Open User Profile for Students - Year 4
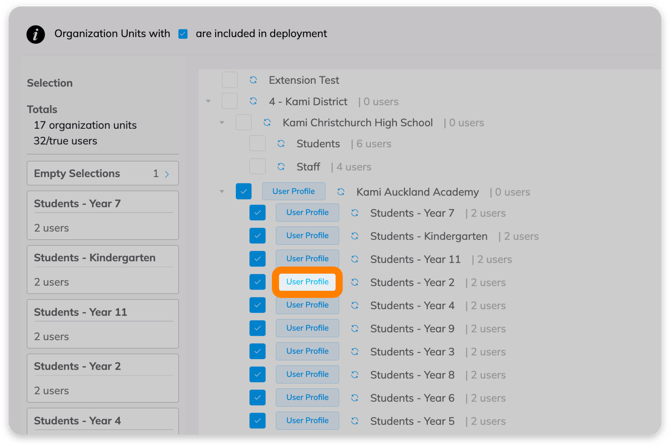670x446 pixels. click(307, 305)
